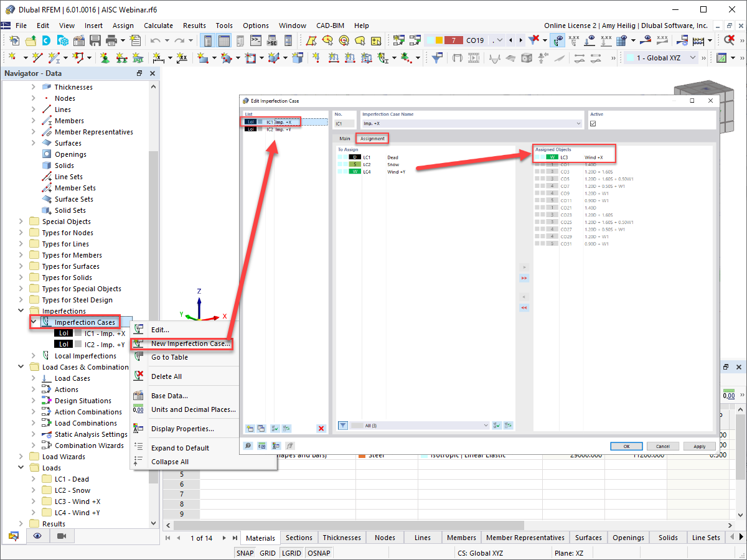Click the green W swatch for LC4
Image resolution: width=747 pixels, height=560 pixels.
(355, 172)
